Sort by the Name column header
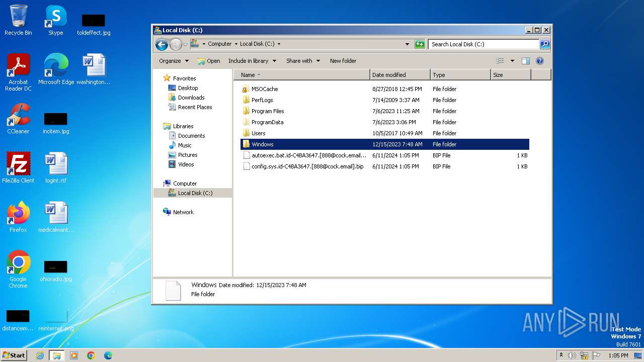The width and height of the screenshot is (644, 362). (x=302, y=75)
